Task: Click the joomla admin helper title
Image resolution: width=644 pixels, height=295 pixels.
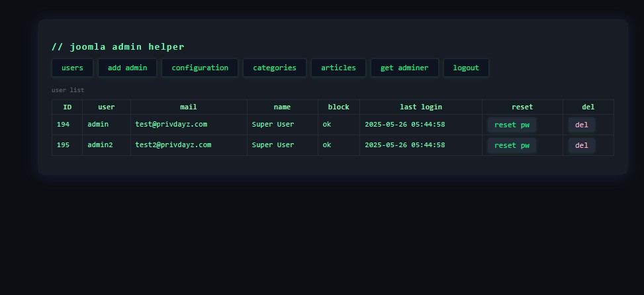Action: [x=118, y=47]
